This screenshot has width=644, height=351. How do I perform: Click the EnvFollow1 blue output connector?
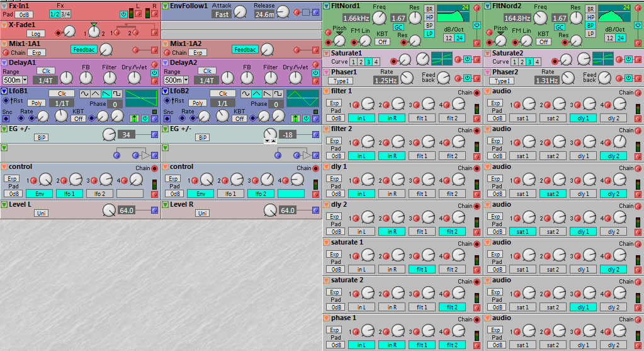point(315,13)
